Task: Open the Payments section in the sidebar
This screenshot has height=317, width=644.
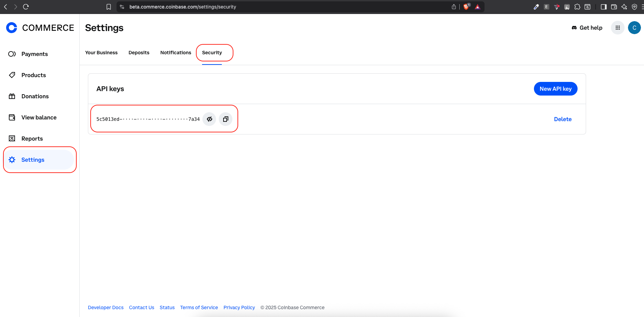Action: coord(34,54)
